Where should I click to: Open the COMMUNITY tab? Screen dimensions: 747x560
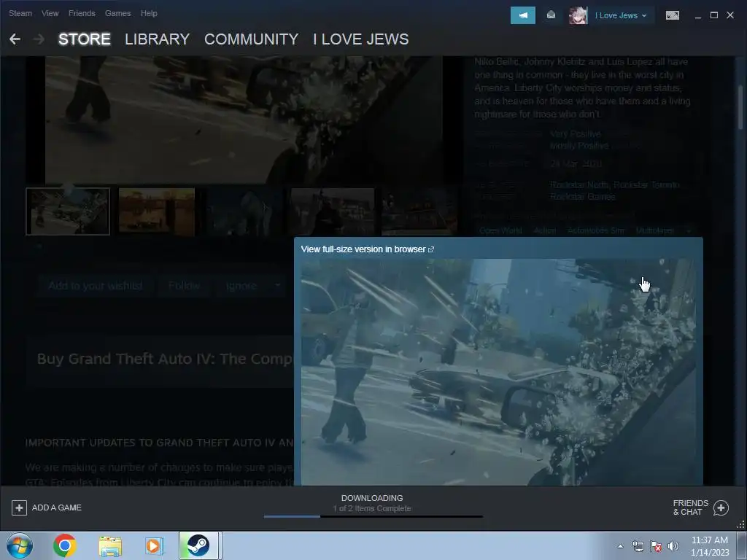point(251,39)
